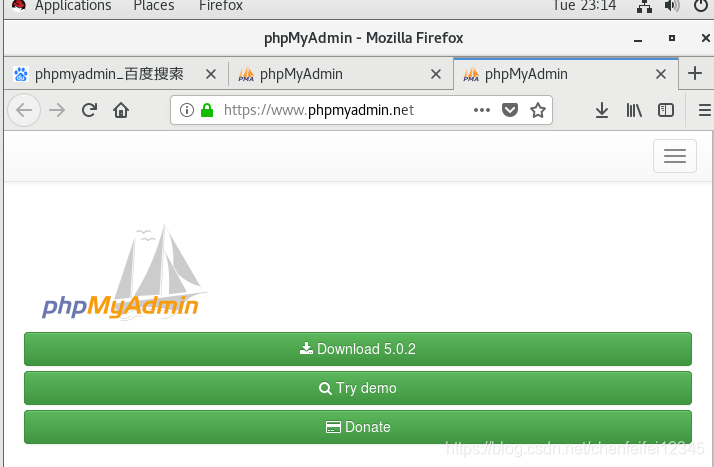Close the phpmyadmin_百度搜索 tab

(x=211, y=74)
